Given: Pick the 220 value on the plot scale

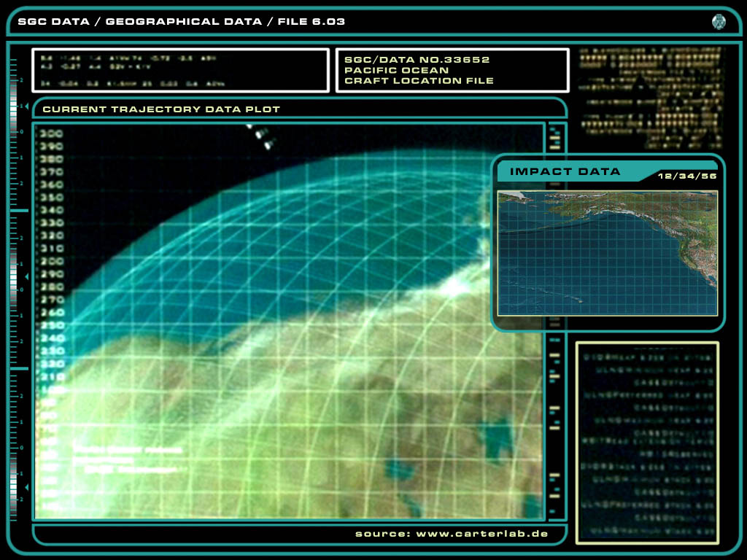Looking at the screenshot, I should click(52, 364).
